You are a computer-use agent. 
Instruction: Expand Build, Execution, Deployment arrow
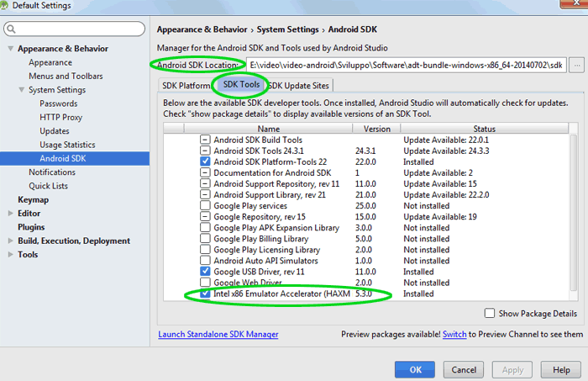coord(10,241)
